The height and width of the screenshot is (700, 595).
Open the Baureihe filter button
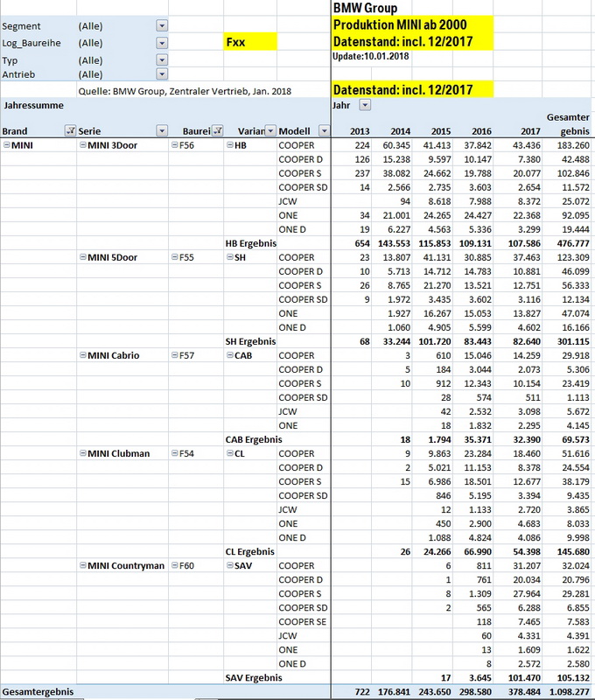click(x=217, y=130)
